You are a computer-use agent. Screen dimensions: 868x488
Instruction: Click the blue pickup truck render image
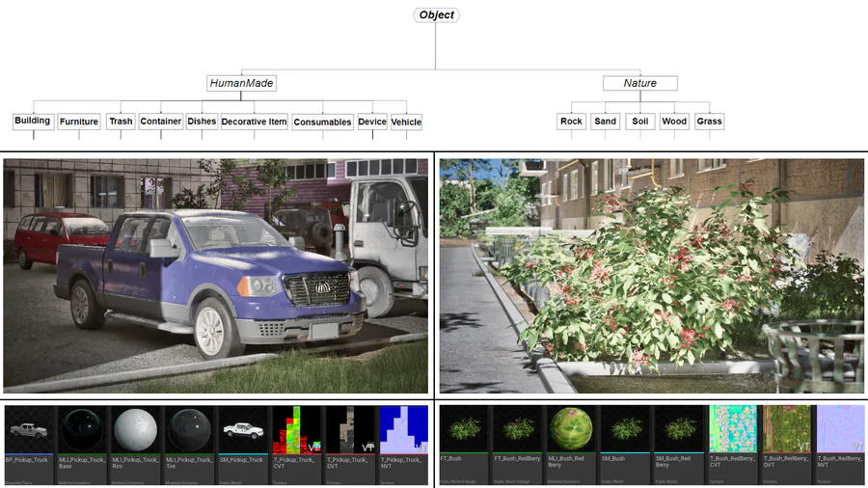(215, 276)
